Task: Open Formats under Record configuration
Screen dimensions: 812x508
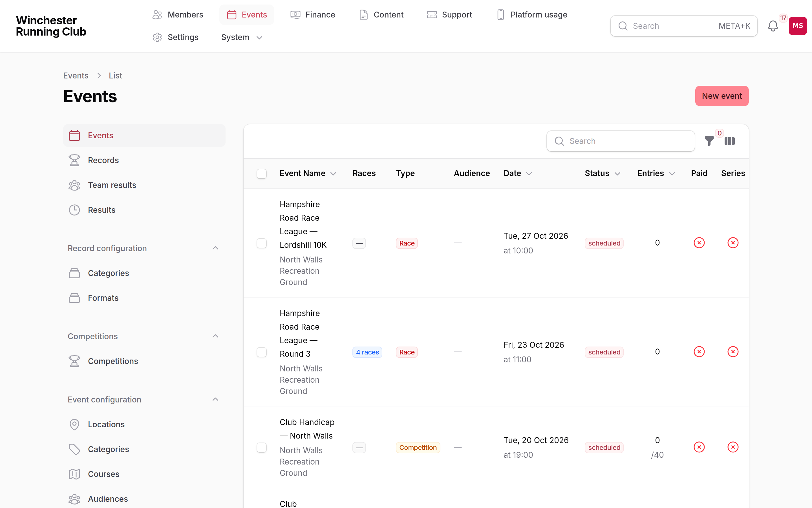Action: click(144, 298)
